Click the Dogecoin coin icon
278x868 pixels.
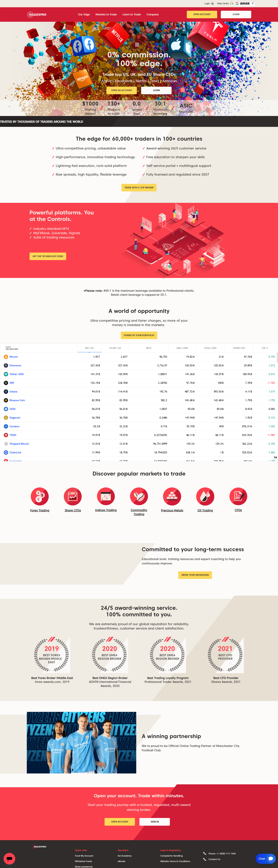[6, 418]
